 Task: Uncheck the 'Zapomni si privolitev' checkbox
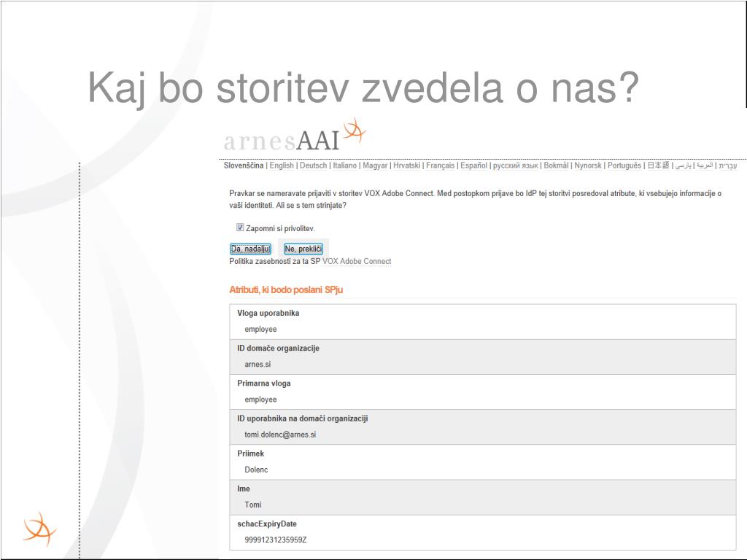[240, 227]
